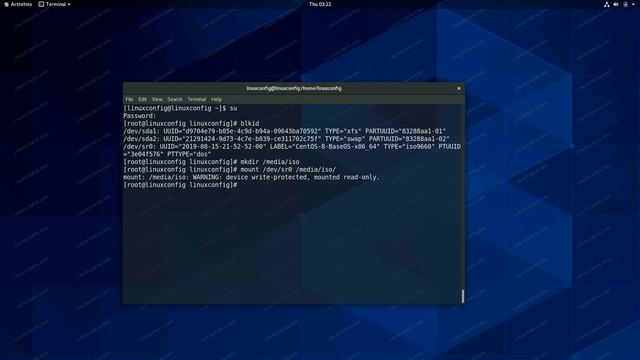Open the Terminal menu in the menubar
This screenshot has height=360, width=640.
[197, 99]
